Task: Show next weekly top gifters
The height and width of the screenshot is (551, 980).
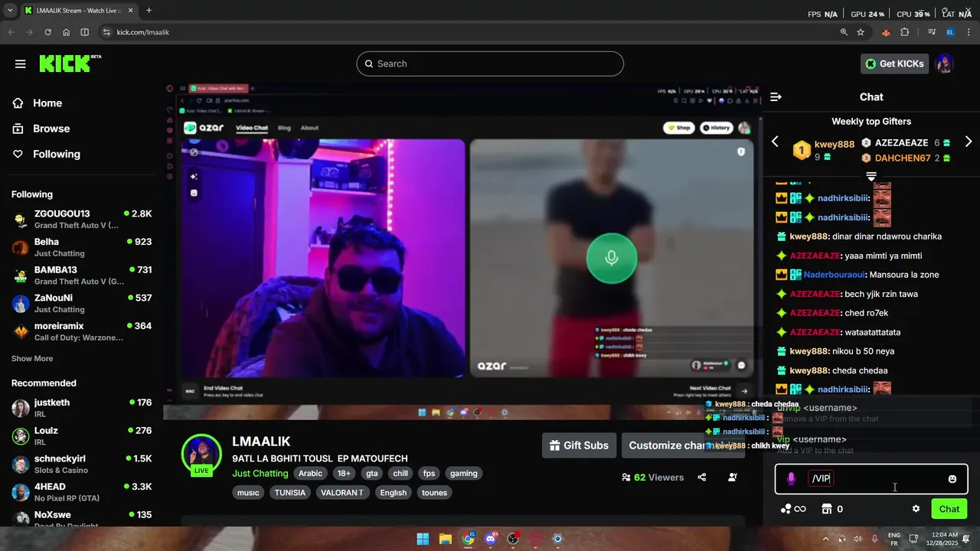Action: pos(969,142)
